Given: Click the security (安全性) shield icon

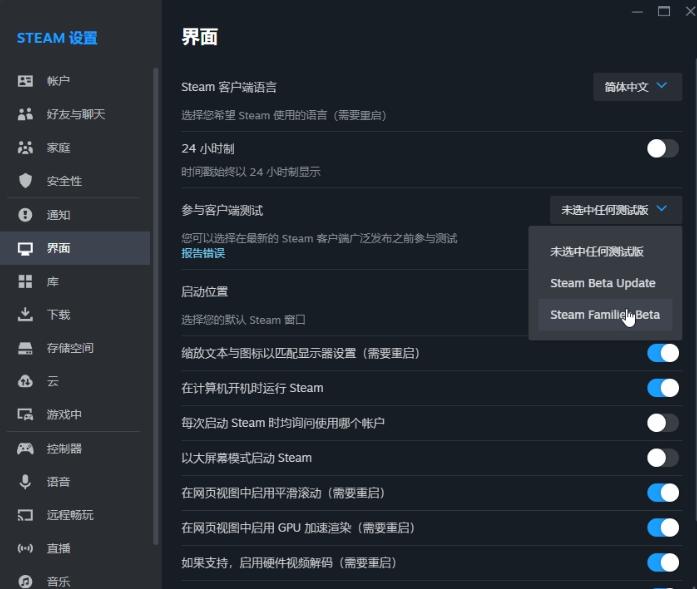Looking at the screenshot, I should 25,181.
